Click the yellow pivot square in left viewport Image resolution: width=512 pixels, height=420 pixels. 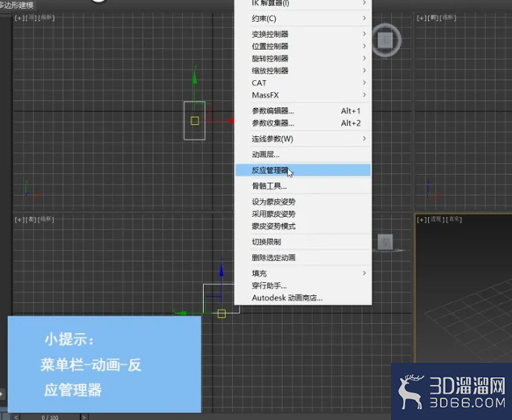tap(222, 314)
